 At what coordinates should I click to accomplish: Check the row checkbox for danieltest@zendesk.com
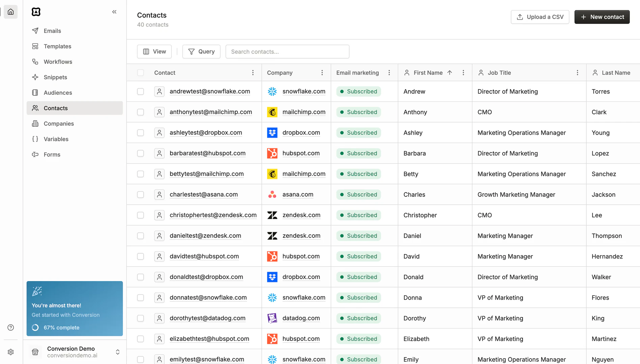click(140, 236)
